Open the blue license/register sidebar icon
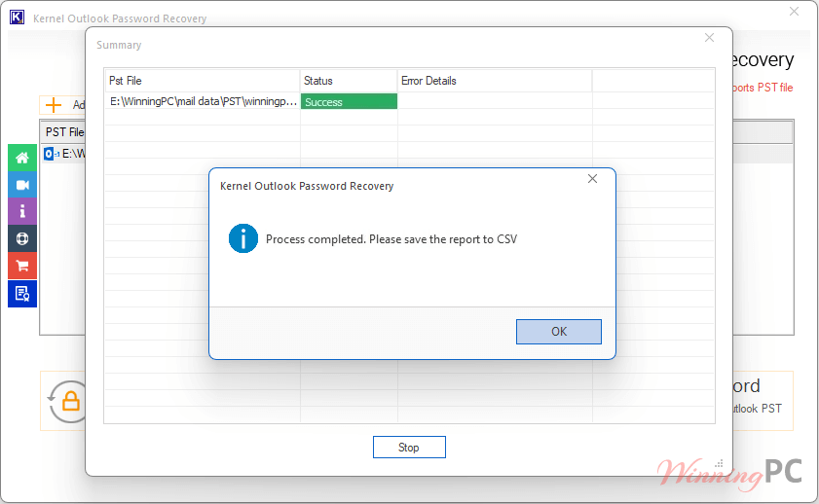 pos(22,294)
